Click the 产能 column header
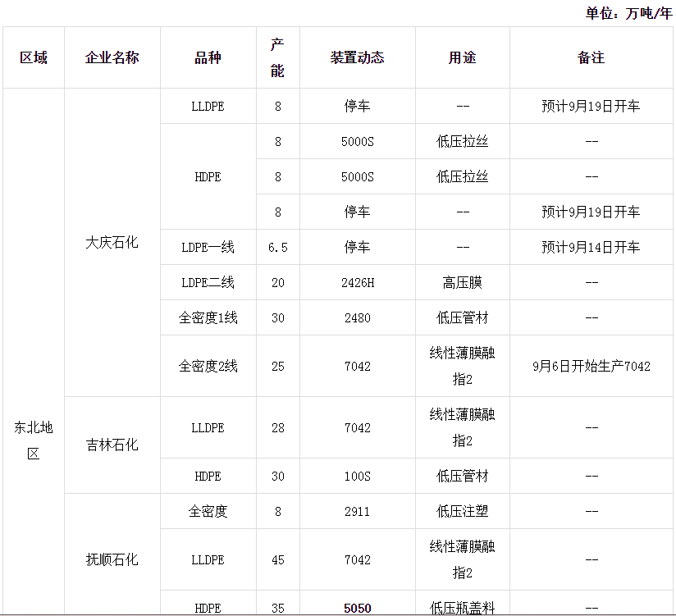The height and width of the screenshot is (616, 676). 277,57
